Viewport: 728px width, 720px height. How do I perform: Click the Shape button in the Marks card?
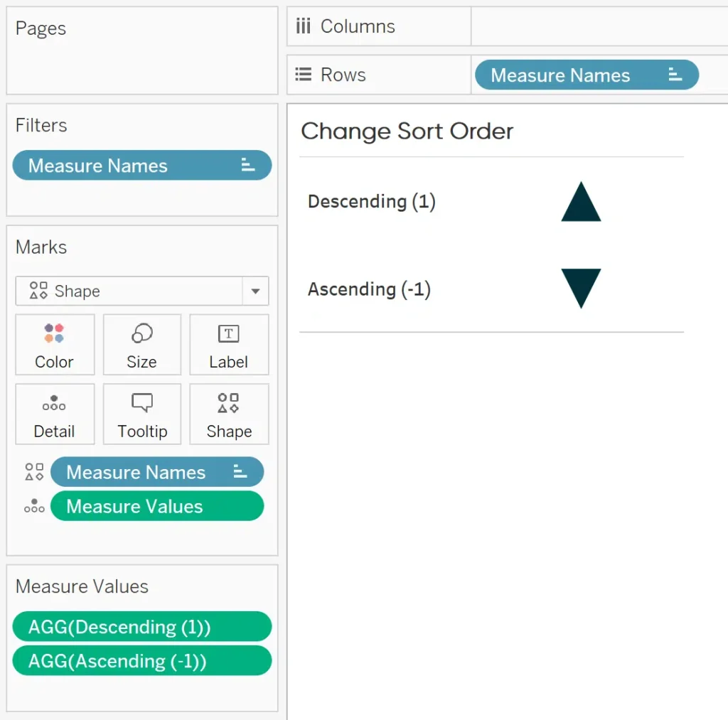pyautogui.click(x=229, y=414)
